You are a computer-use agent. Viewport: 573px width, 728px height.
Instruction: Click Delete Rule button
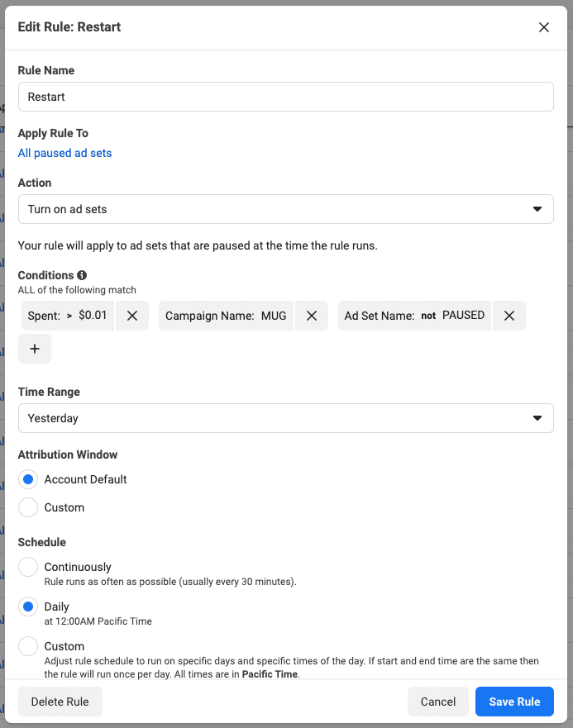tap(60, 702)
